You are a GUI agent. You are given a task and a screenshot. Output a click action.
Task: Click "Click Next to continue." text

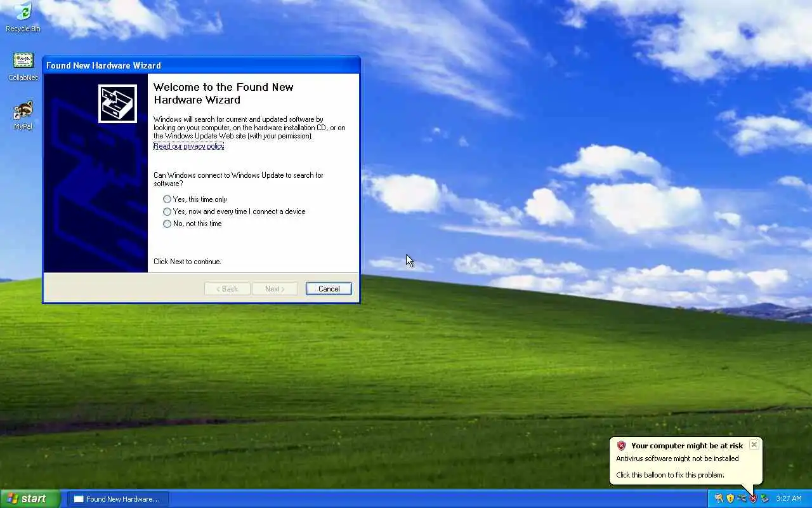pyautogui.click(x=187, y=262)
